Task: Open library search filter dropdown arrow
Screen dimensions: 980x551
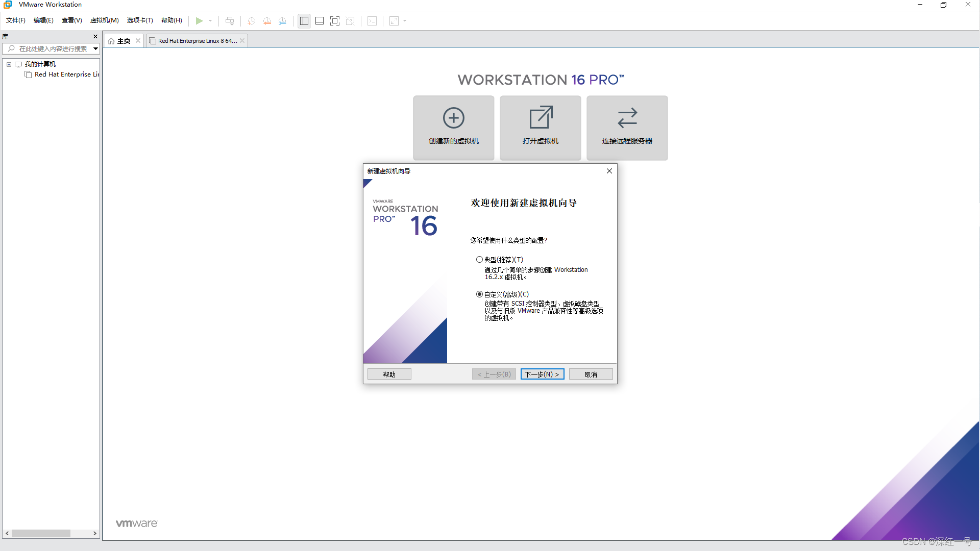Action: [x=95, y=49]
